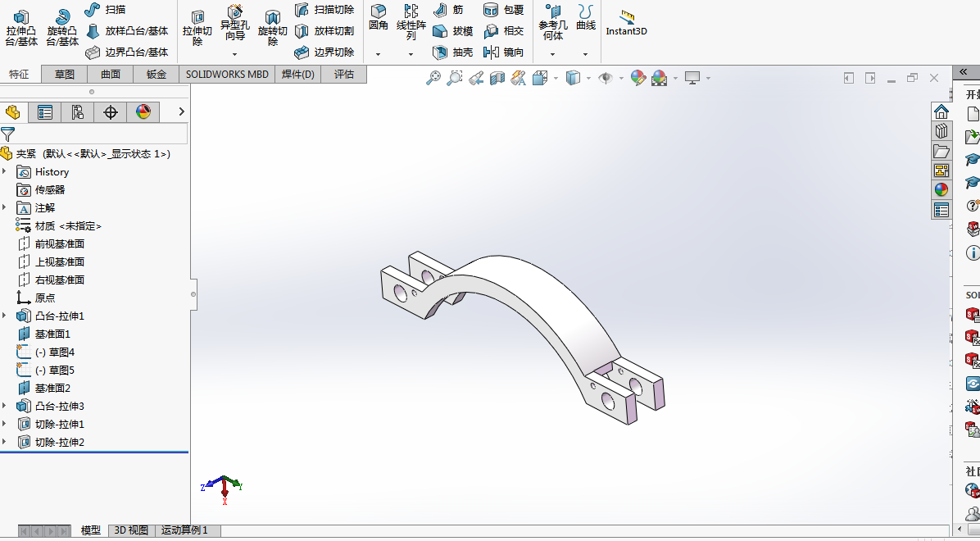Select the 圆角 fillet tool

point(378,18)
